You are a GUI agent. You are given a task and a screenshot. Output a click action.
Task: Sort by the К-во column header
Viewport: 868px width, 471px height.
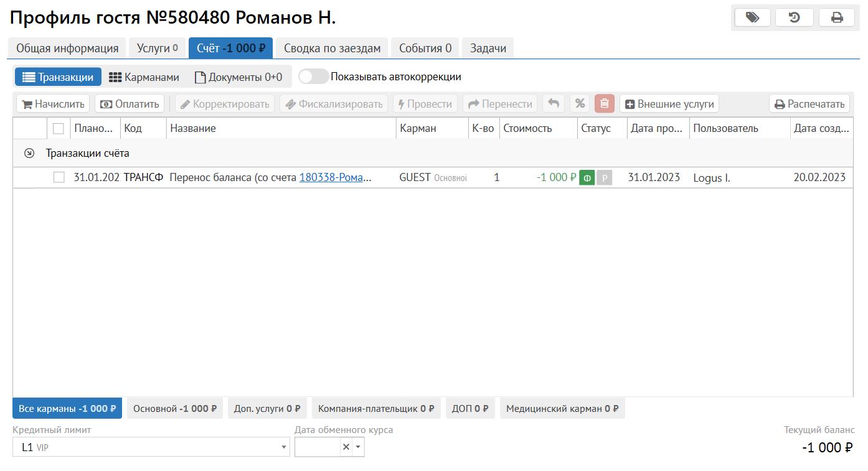click(484, 129)
